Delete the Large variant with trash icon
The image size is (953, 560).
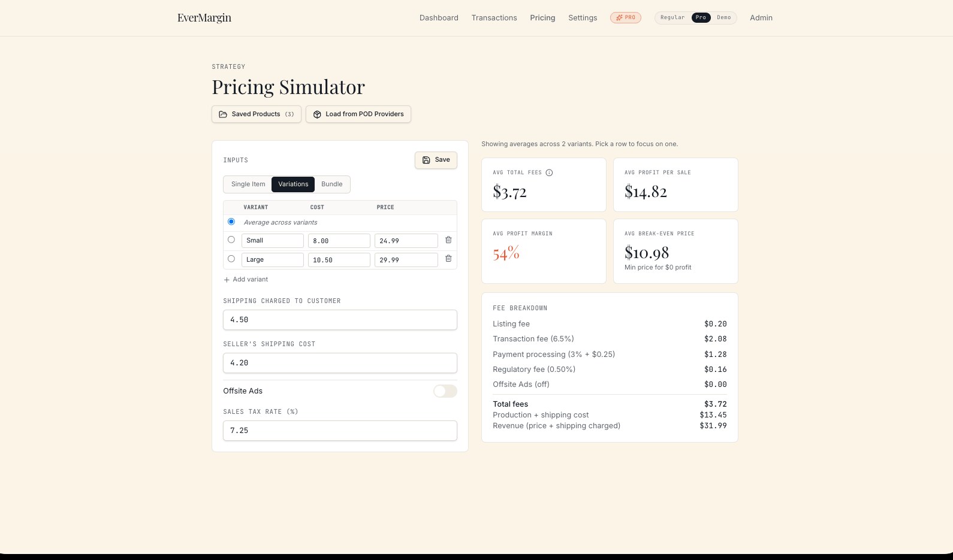coord(448,259)
